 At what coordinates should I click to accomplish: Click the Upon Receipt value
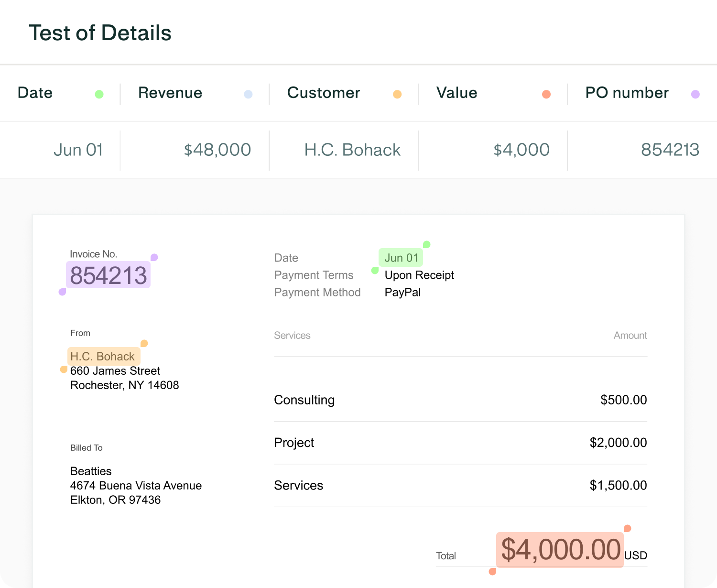419,275
